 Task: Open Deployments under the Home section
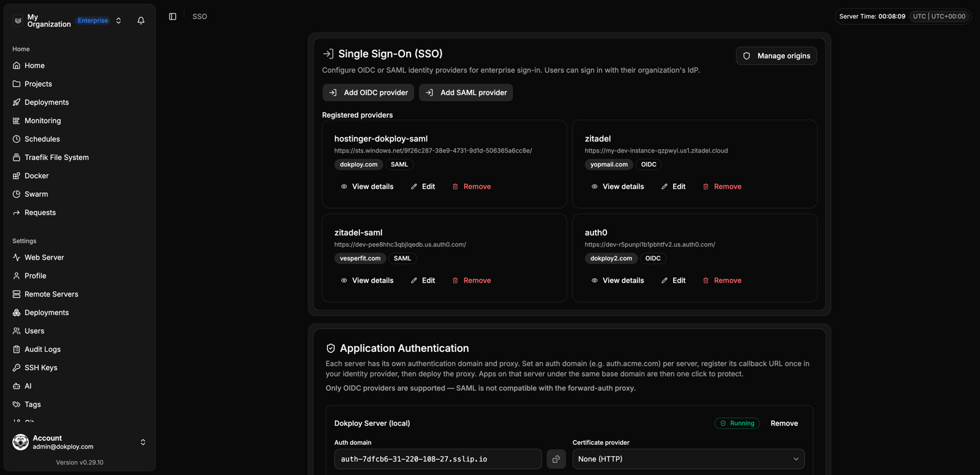click(80, 102)
